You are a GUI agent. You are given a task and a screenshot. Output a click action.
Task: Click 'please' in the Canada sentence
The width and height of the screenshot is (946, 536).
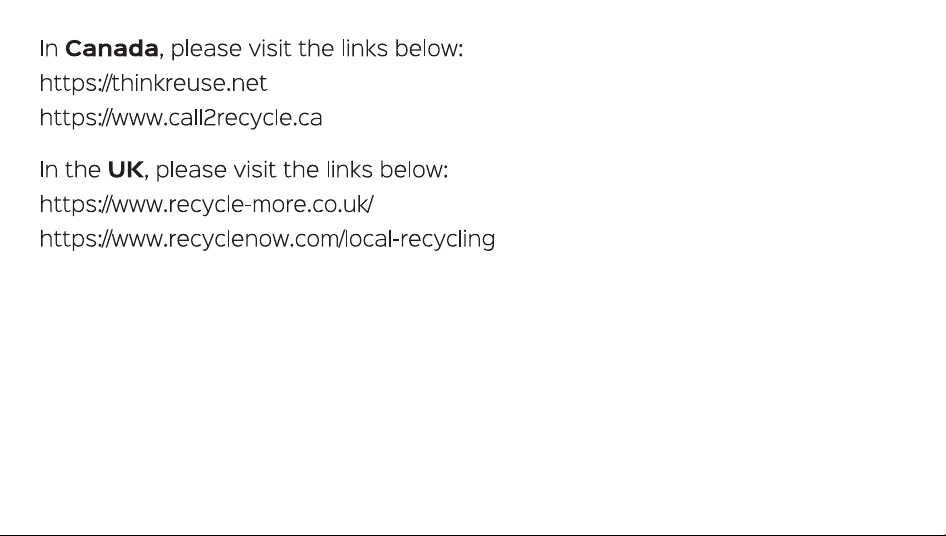(206, 49)
